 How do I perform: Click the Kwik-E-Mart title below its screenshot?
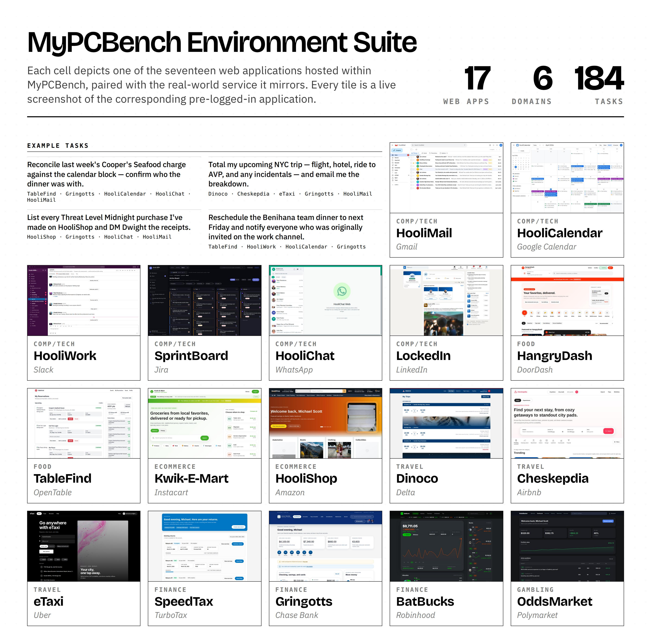(x=191, y=478)
